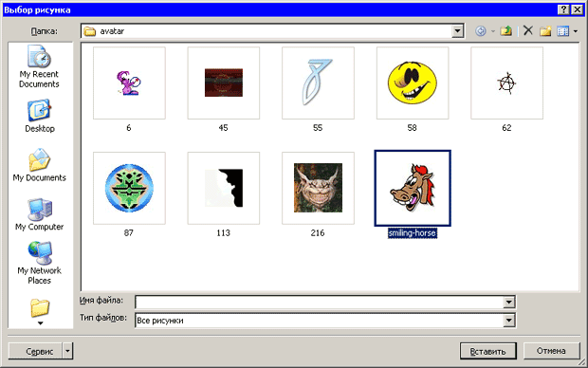Go up one folder level
This screenshot has width=588, height=368.
(x=506, y=30)
